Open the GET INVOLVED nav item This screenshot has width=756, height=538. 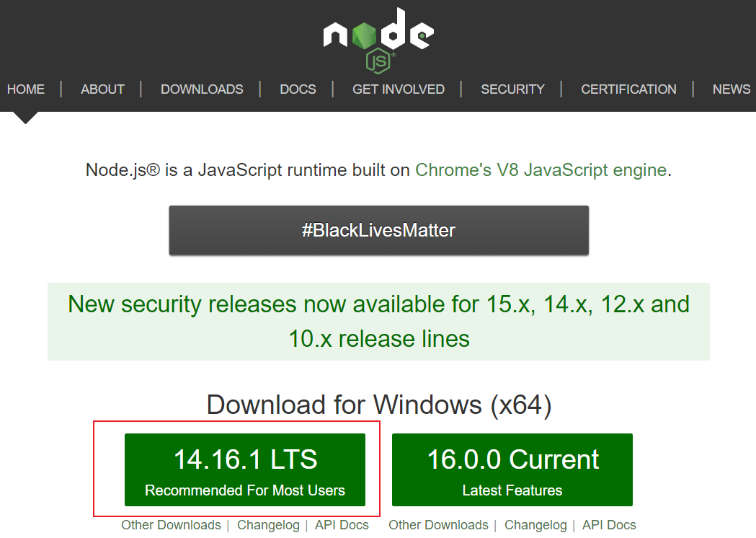[x=399, y=89]
